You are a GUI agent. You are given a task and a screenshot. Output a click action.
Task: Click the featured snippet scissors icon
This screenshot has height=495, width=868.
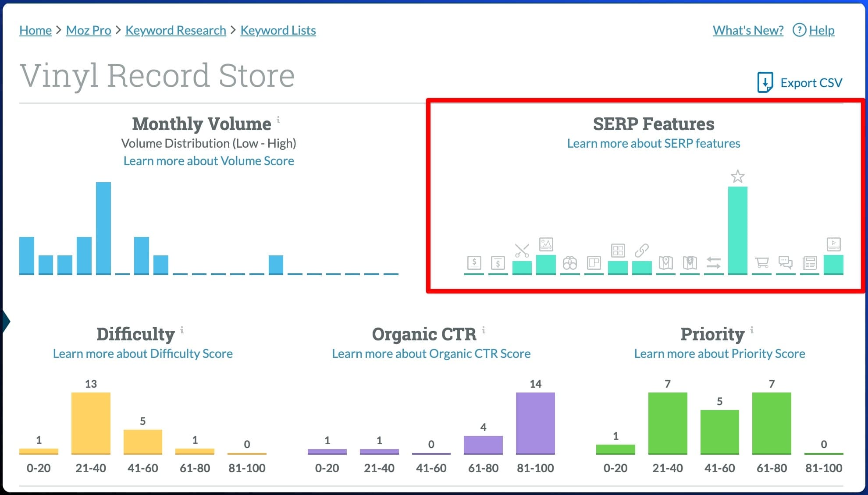(521, 250)
